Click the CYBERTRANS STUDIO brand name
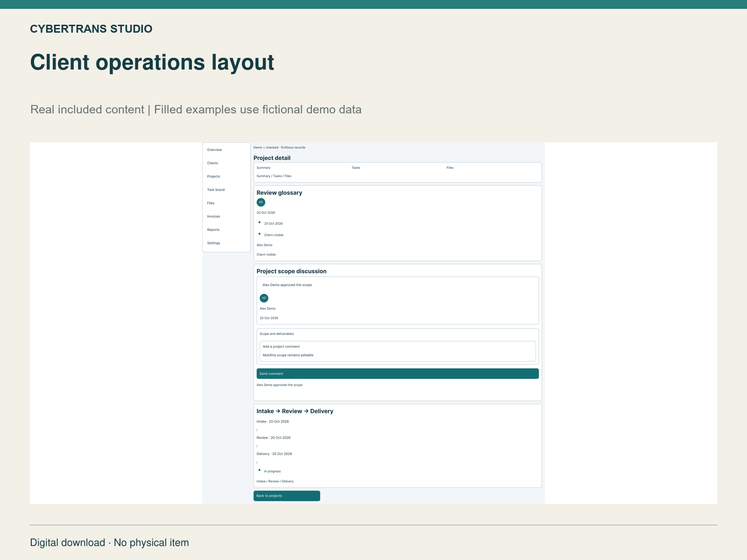Viewport: 747px width, 560px height. click(x=91, y=29)
